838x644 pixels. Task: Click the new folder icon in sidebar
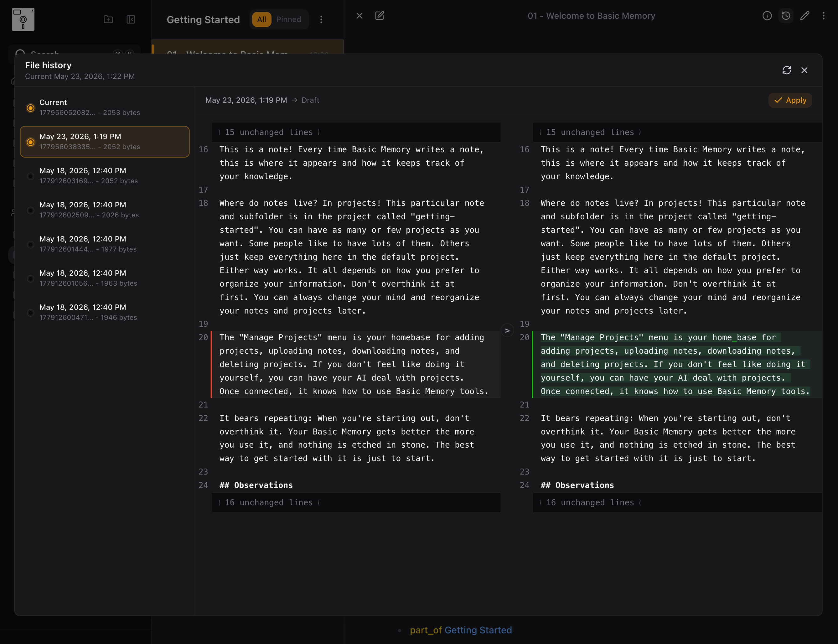tap(108, 19)
